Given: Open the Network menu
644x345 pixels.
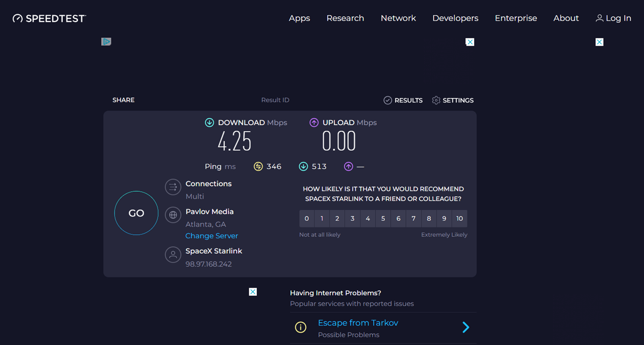Looking at the screenshot, I should click(x=398, y=18).
